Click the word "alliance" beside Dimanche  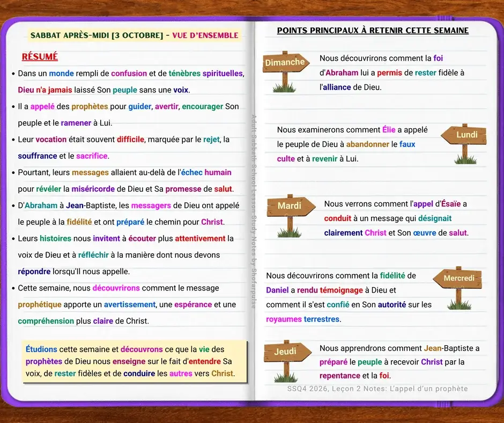[x=337, y=87]
